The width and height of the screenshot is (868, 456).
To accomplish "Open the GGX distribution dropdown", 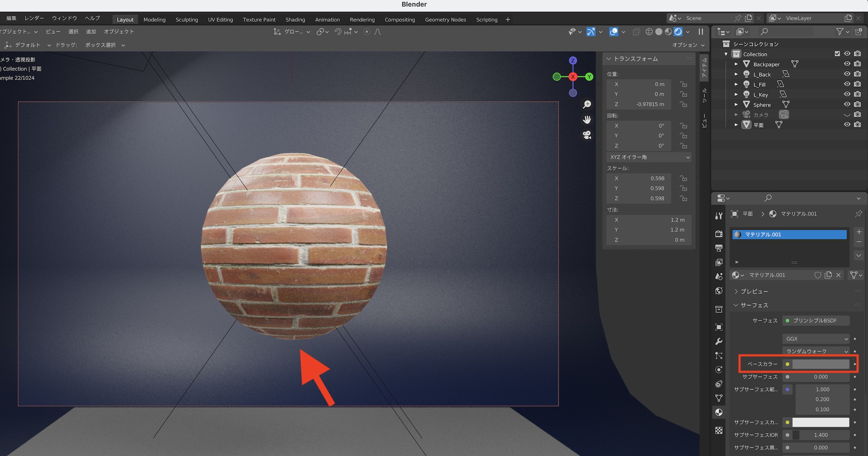I will click(x=816, y=339).
